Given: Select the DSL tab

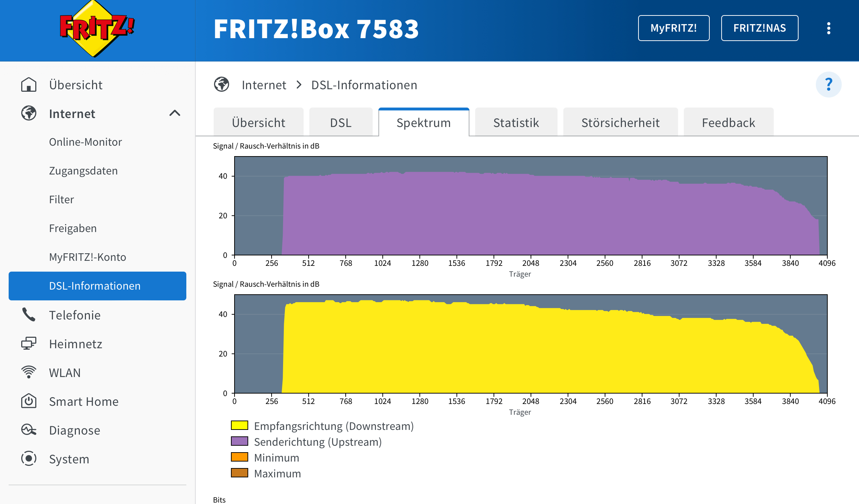Looking at the screenshot, I should click(341, 123).
